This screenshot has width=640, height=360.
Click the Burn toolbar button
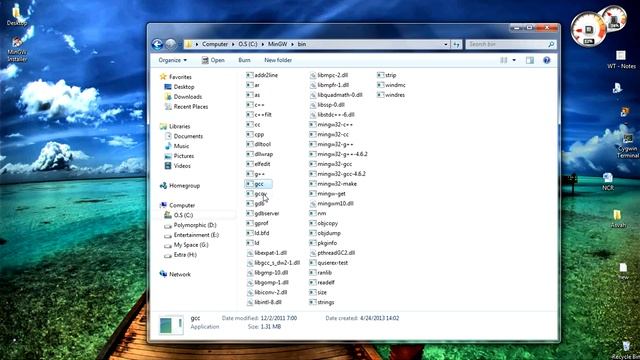tap(244, 60)
